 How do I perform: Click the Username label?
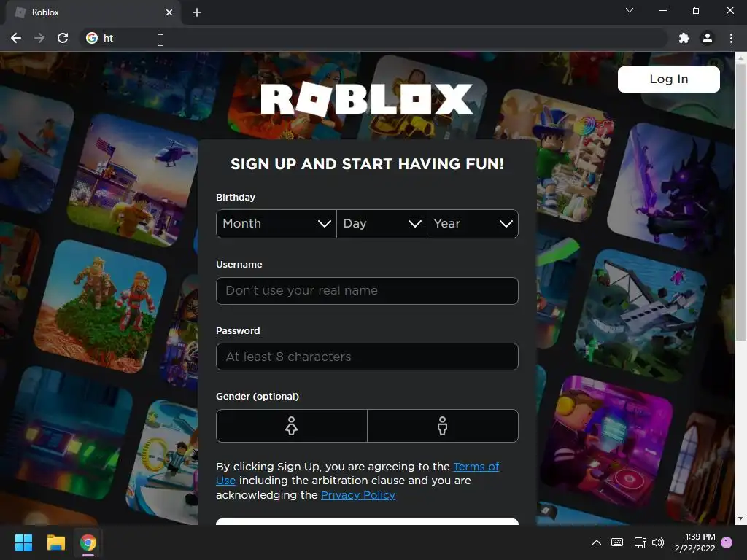(x=239, y=264)
